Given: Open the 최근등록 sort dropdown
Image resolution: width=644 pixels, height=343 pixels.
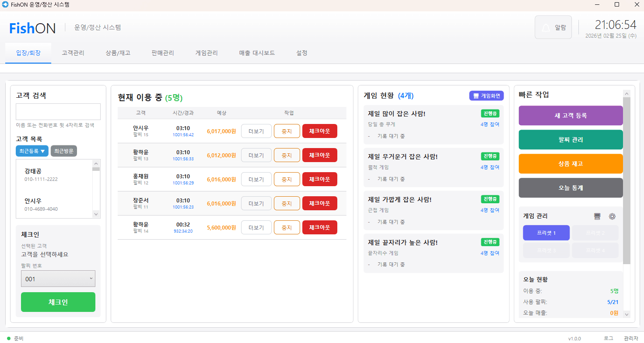Looking at the screenshot, I should [x=31, y=151].
